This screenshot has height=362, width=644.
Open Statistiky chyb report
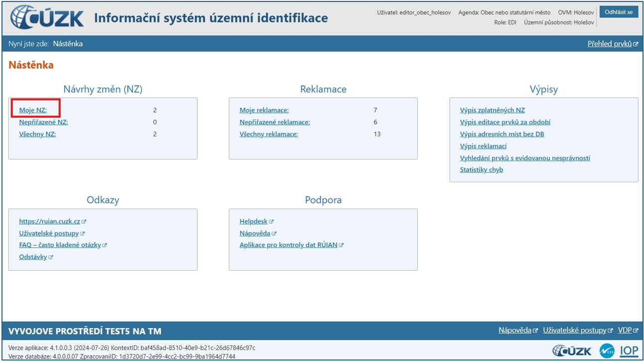point(481,170)
